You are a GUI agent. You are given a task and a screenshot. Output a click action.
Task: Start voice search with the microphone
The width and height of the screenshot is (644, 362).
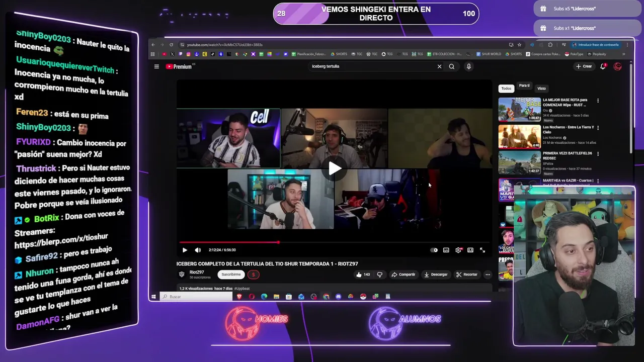468,66
